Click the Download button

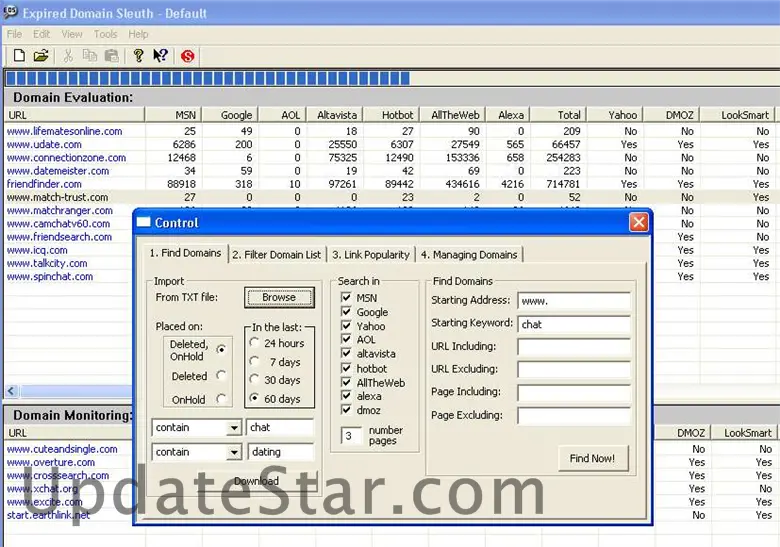[256, 481]
